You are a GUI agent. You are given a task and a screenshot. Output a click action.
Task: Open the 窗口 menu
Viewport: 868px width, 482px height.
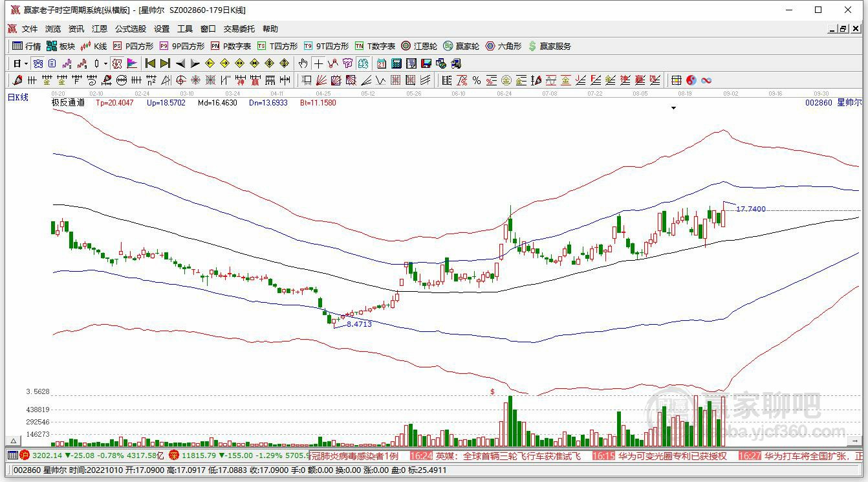(208, 29)
